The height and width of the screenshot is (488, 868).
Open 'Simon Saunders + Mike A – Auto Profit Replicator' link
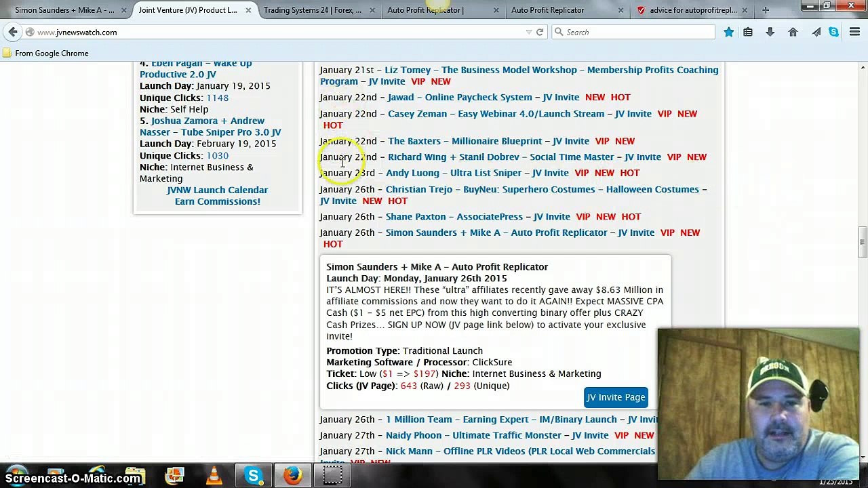520,232
